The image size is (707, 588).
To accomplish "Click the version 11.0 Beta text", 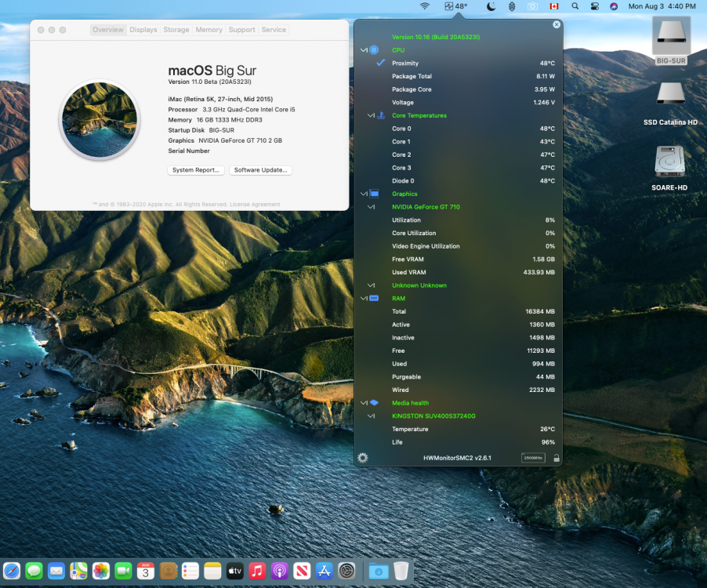I will 209,82.
